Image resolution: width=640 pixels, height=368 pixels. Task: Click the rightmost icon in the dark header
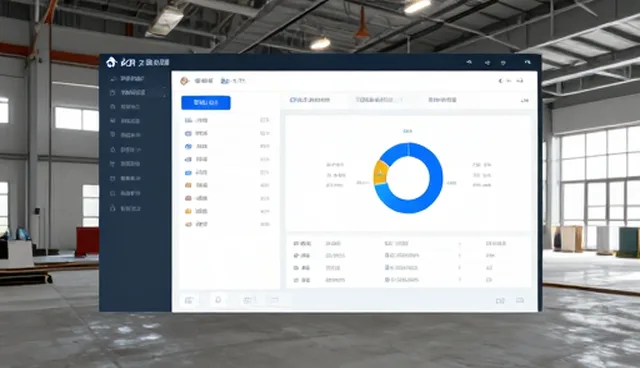click(527, 62)
